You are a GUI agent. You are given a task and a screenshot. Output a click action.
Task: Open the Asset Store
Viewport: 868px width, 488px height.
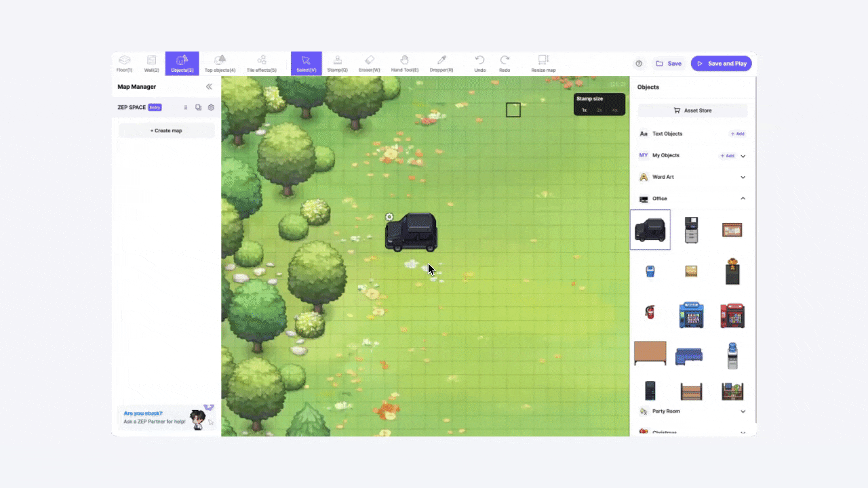692,110
